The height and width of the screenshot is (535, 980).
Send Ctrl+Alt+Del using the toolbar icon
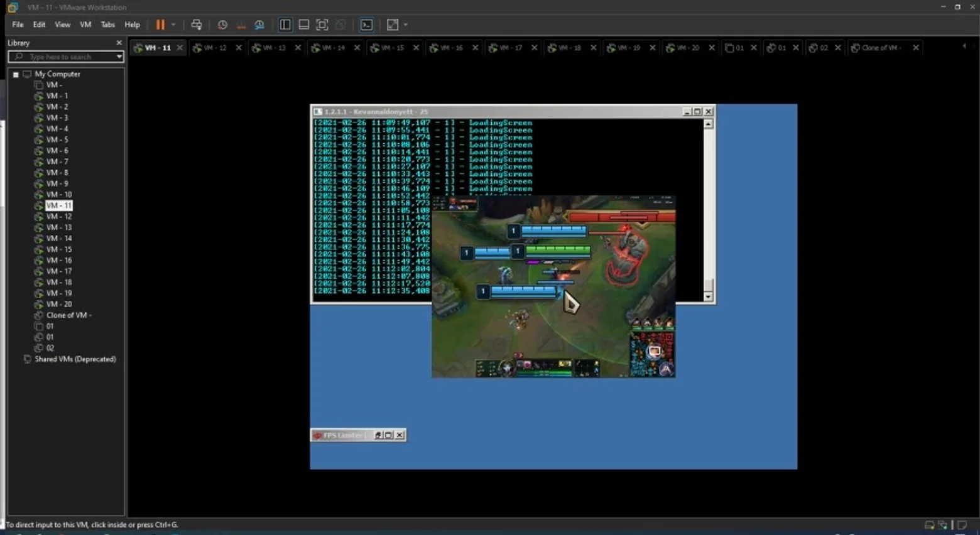[x=197, y=24]
